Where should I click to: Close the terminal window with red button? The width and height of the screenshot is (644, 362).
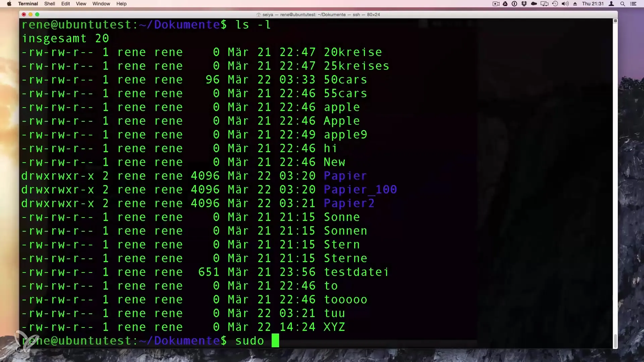click(x=24, y=14)
